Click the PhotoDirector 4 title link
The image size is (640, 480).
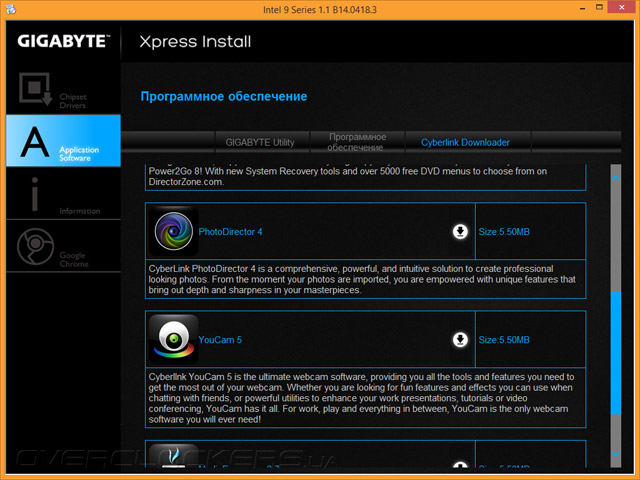tap(230, 232)
